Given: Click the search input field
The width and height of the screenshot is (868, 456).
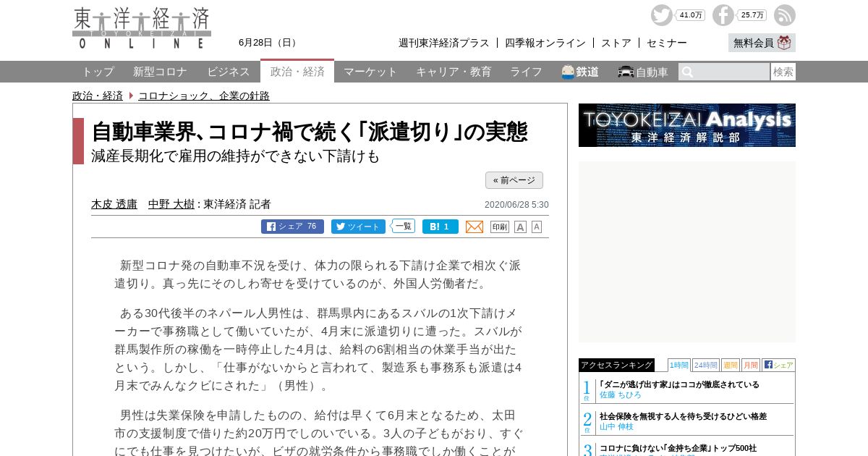Looking at the screenshot, I should [x=724, y=72].
